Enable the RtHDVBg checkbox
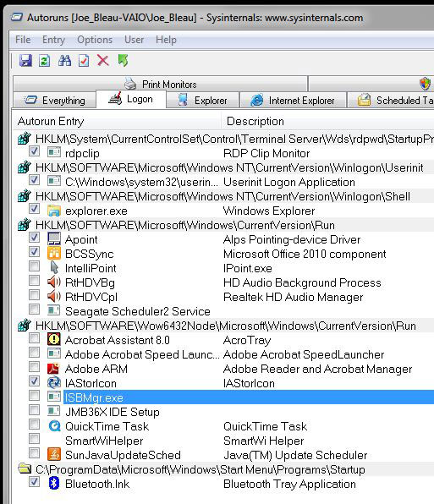This screenshot has height=504, width=434. [x=34, y=280]
